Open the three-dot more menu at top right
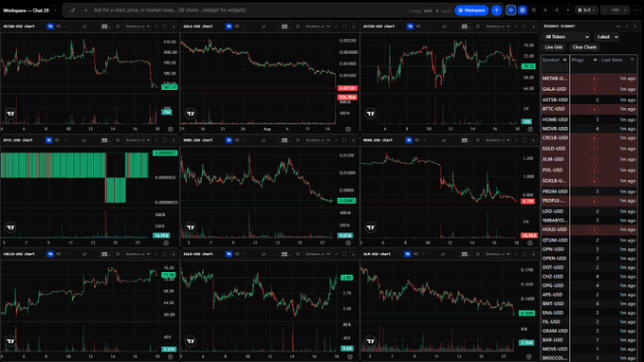 [x=637, y=10]
